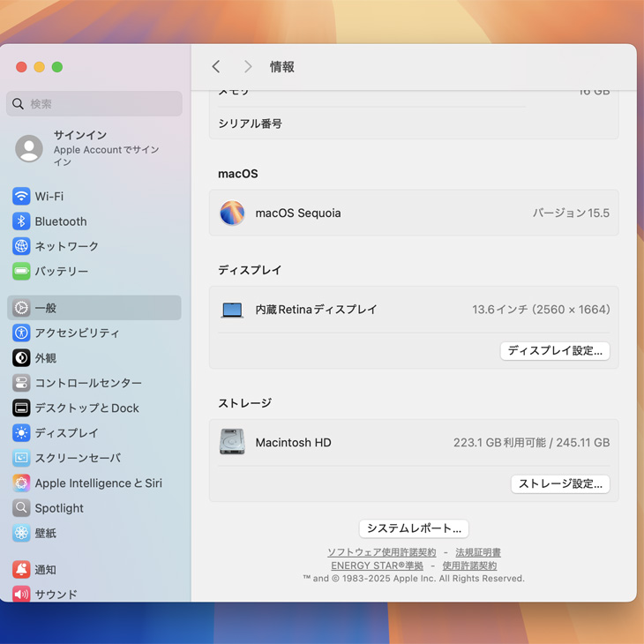
Task: Select 壁紙 label in the sidebar
Action: point(46,533)
